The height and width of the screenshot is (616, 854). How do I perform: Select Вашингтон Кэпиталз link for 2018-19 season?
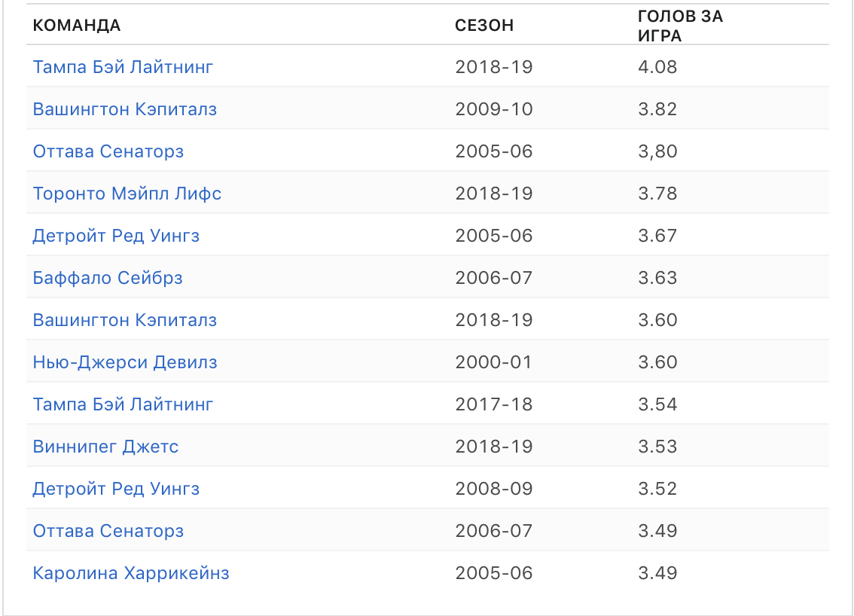click(124, 320)
